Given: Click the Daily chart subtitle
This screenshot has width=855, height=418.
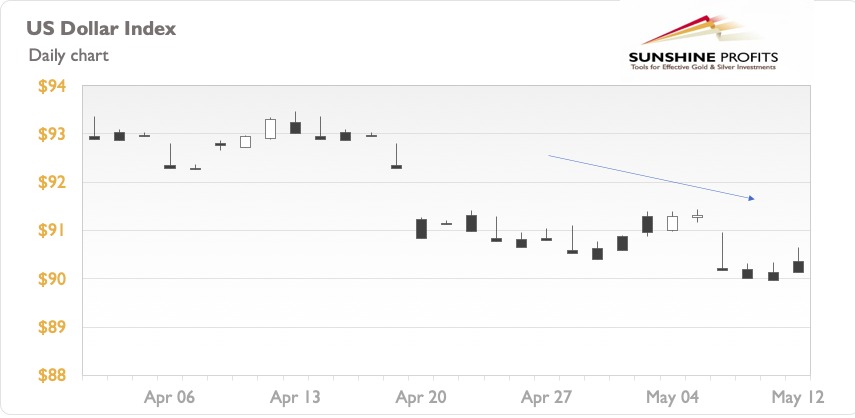Looking at the screenshot, I should click(x=69, y=55).
